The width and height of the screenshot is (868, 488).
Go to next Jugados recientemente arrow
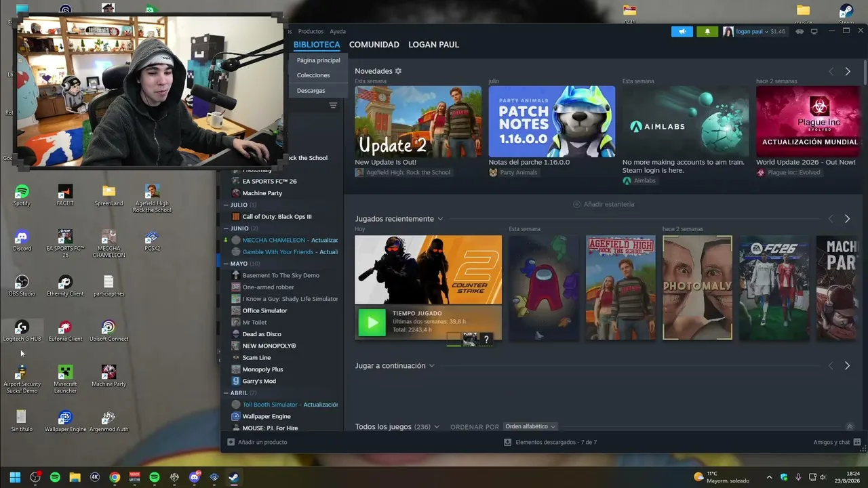[848, 219]
